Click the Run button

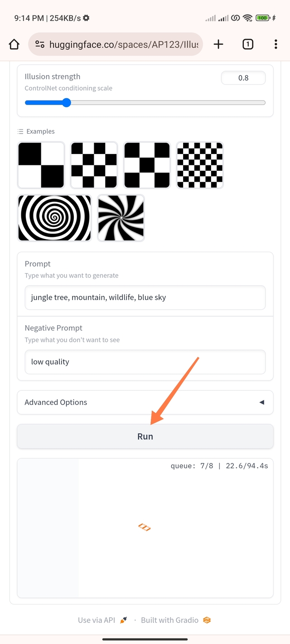point(145,437)
